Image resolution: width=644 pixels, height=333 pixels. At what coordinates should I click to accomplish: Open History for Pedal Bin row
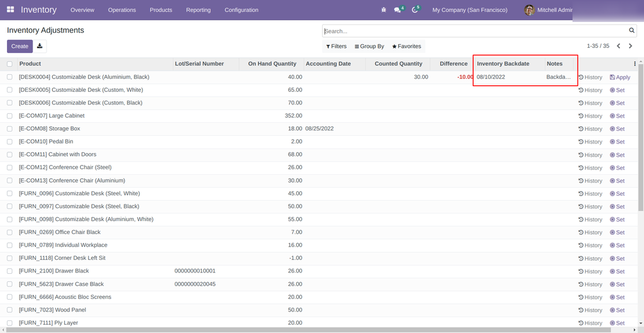pyautogui.click(x=590, y=142)
